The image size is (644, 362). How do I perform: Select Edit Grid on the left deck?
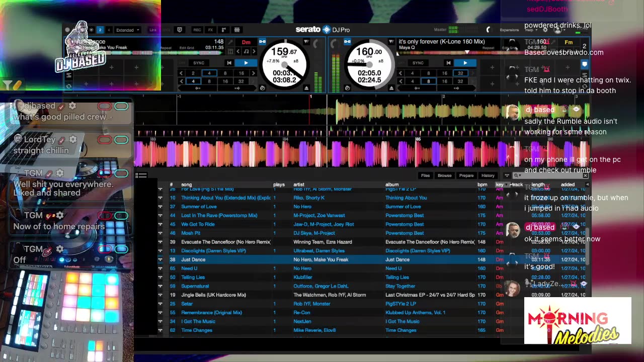coord(187,48)
